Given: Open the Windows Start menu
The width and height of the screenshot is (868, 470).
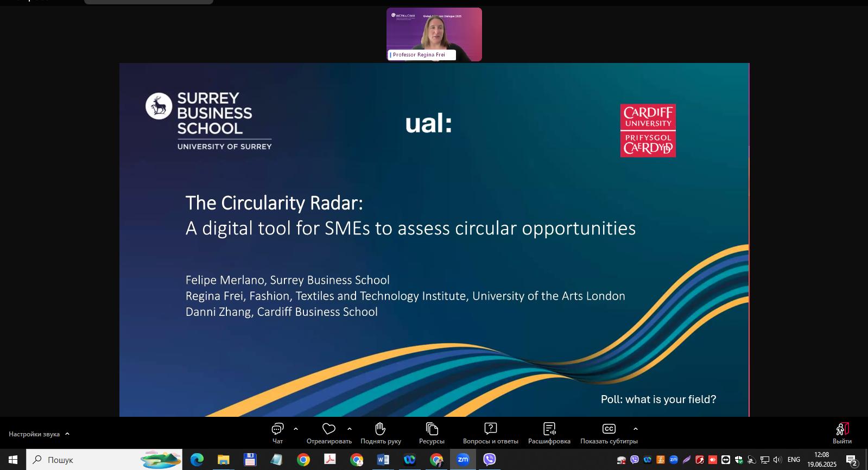Looking at the screenshot, I should 13,460.
